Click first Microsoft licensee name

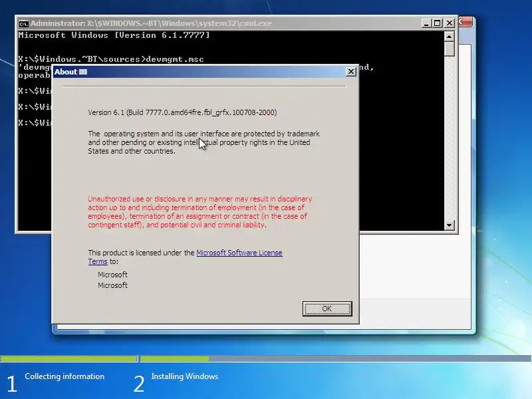click(112, 275)
